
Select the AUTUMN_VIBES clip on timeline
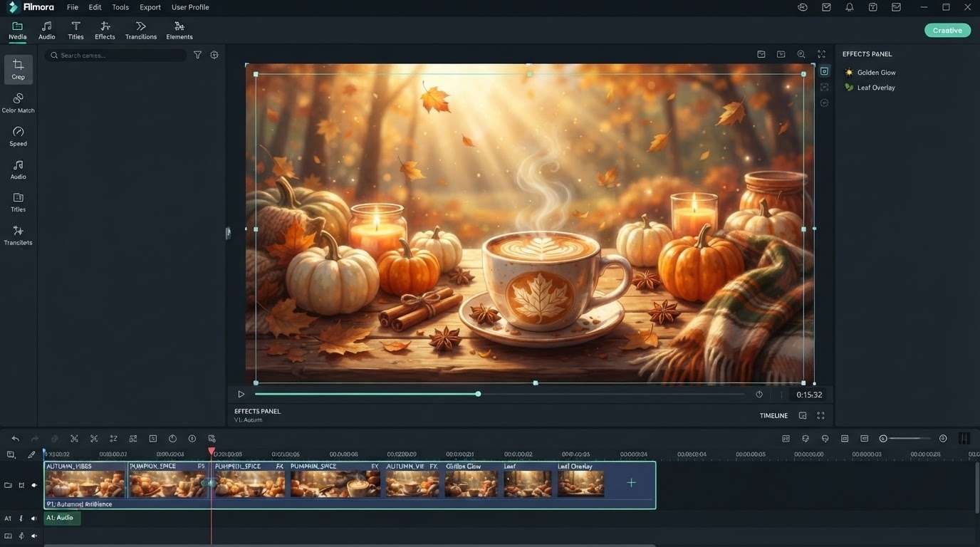point(85,480)
